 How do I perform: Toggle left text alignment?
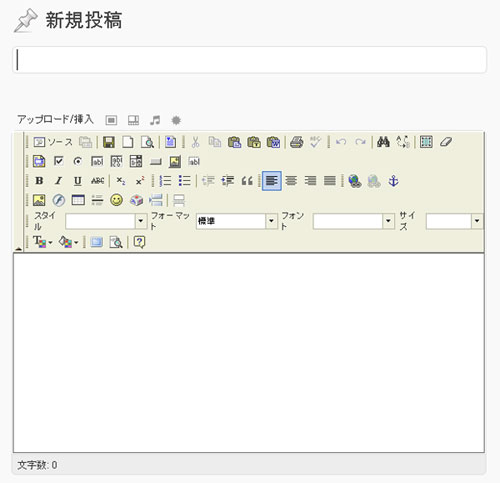(x=272, y=181)
